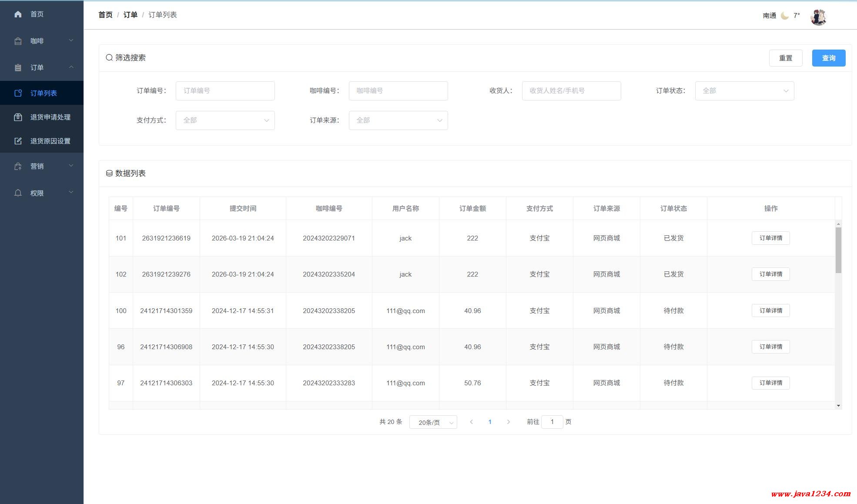Click the user avatar in header

818,17
